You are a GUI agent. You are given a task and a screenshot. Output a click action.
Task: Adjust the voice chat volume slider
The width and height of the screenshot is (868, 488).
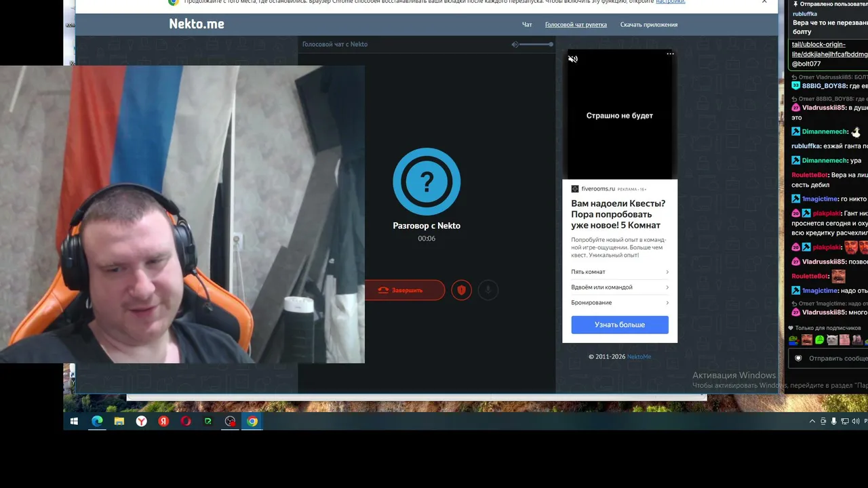tap(537, 44)
